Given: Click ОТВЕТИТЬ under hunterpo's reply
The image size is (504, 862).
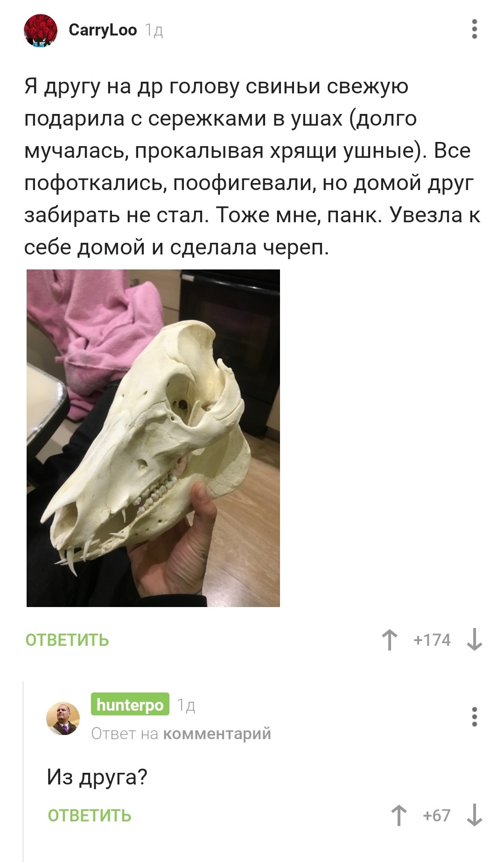Looking at the screenshot, I should tap(90, 815).
